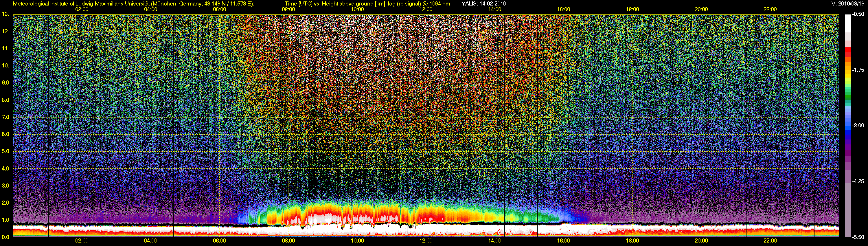
Task: Click the 14:00 label on bottom axis
Action: click(495, 241)
